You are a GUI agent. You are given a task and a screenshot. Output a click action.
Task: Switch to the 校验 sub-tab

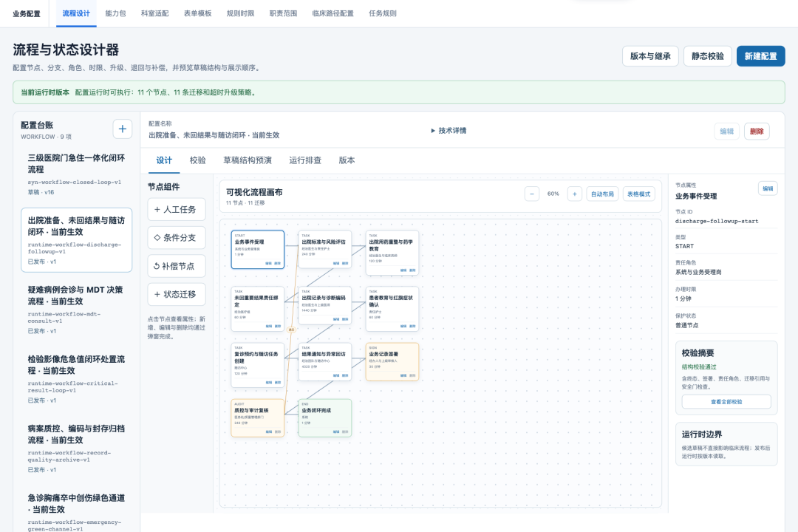pyautogui.click(x=197, y=160)
